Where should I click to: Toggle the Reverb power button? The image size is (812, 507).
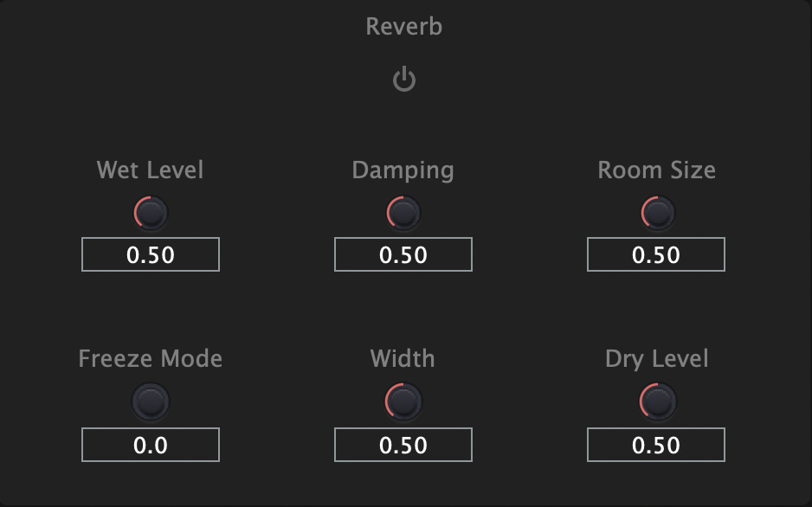(404, 80)
